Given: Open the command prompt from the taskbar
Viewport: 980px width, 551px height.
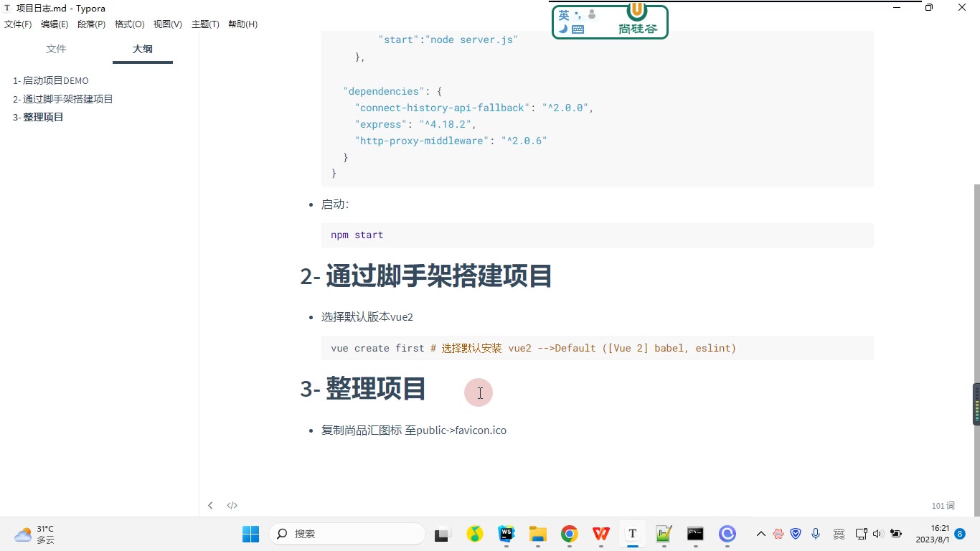Looking at the screenshot, I should (695, 534).
